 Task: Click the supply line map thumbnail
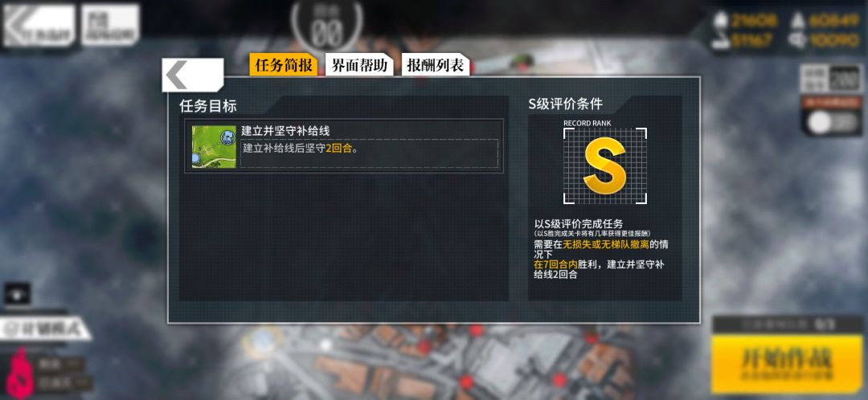(214, 147)
